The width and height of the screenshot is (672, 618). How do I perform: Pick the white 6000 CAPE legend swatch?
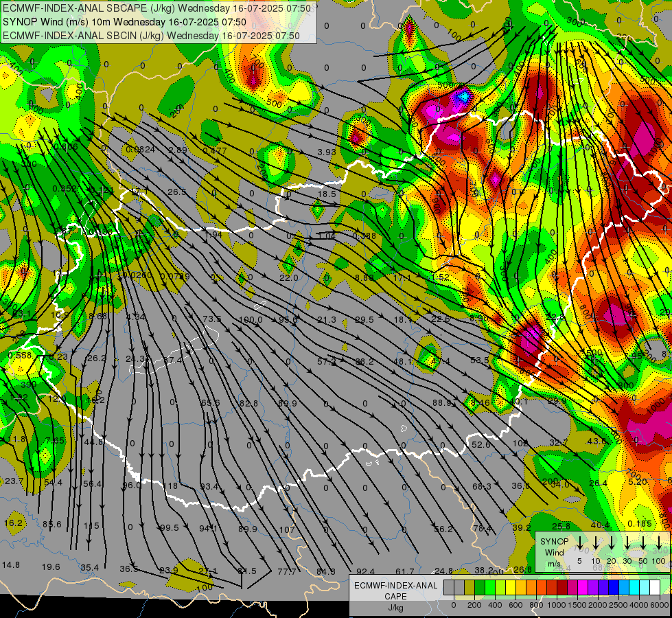click(x=655, y=587)
